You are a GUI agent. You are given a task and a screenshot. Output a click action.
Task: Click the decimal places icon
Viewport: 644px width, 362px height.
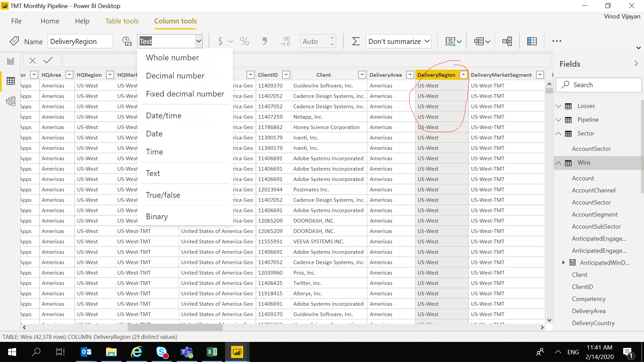[285, 41]
